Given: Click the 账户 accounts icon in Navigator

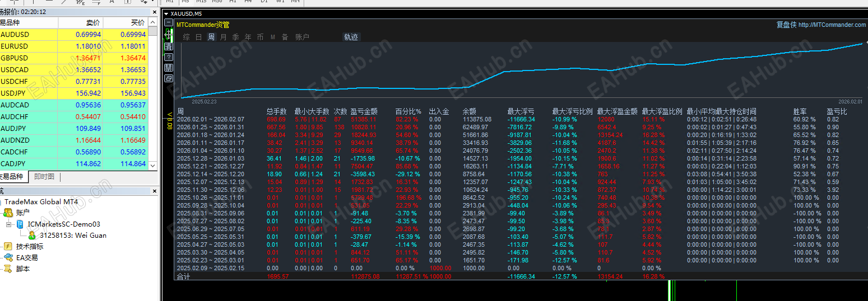Looking at the screenshot, I should tap(8, 213).
